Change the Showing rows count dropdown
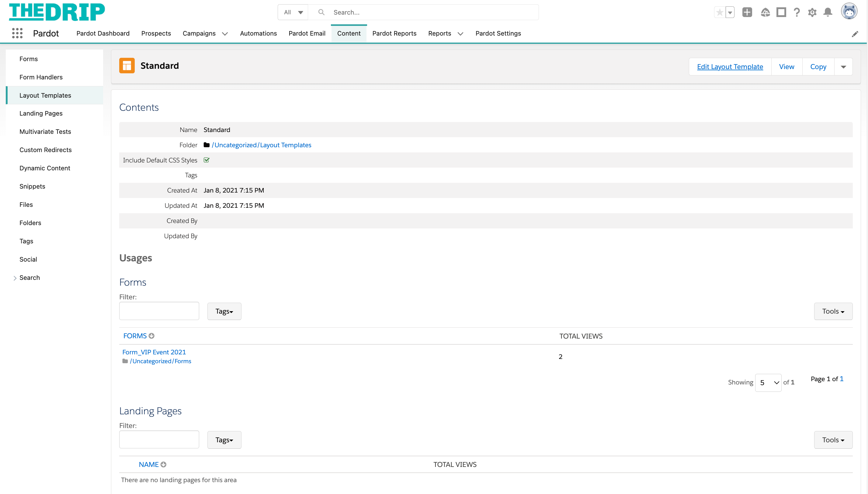The image size is (868, 494). tap(768, 383)
